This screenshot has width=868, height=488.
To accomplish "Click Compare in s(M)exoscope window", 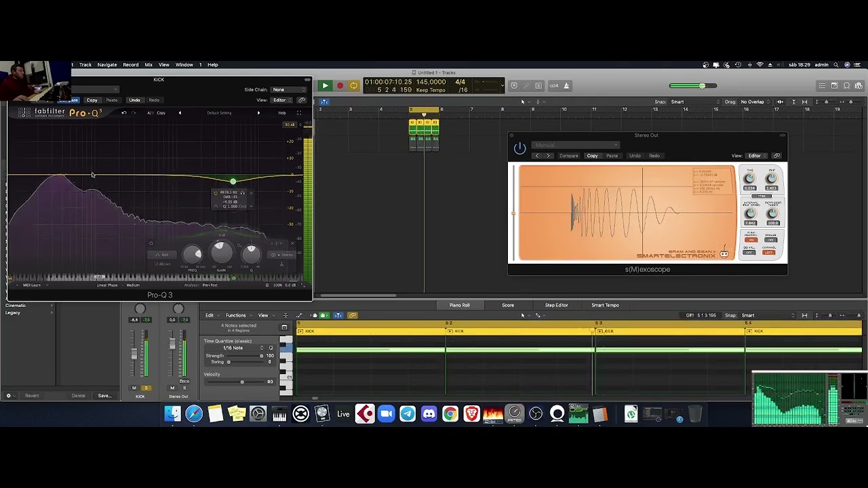I will pos(568,156).
